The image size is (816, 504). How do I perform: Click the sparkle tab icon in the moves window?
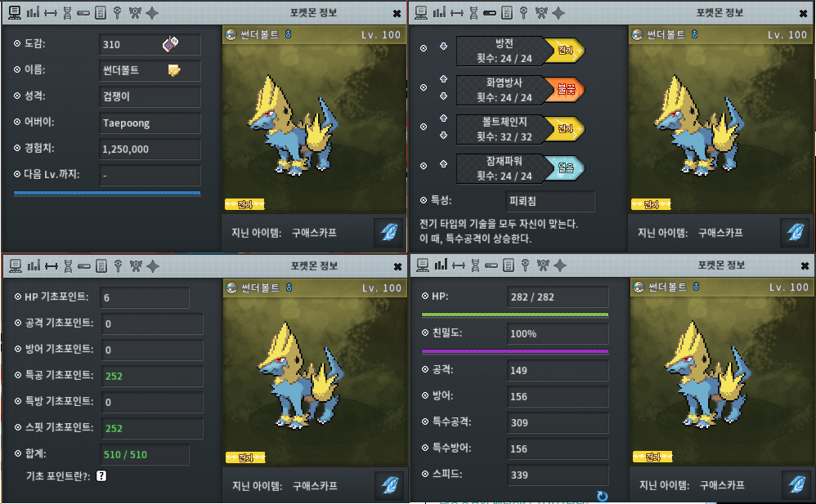[x=558, y=13]
